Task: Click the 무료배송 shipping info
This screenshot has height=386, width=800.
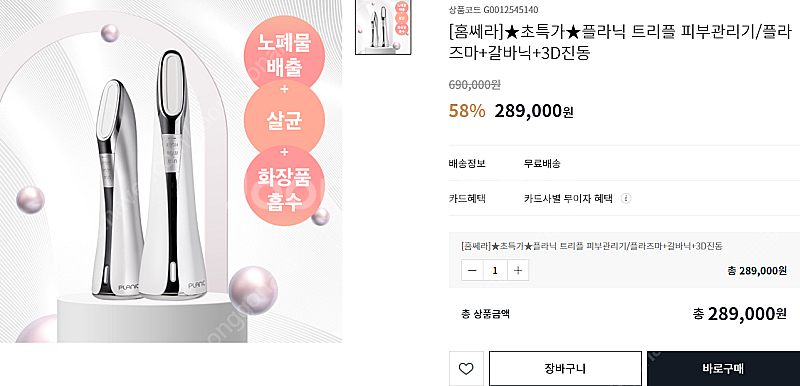Action: click(x=542, y=164)
